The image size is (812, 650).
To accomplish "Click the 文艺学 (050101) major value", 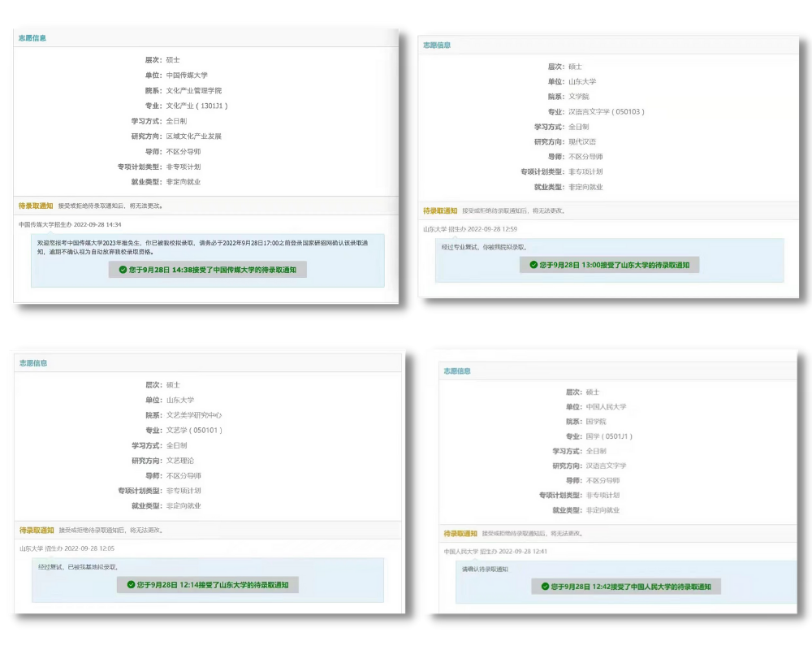I will pyautogui.click(x=194, y=430).
